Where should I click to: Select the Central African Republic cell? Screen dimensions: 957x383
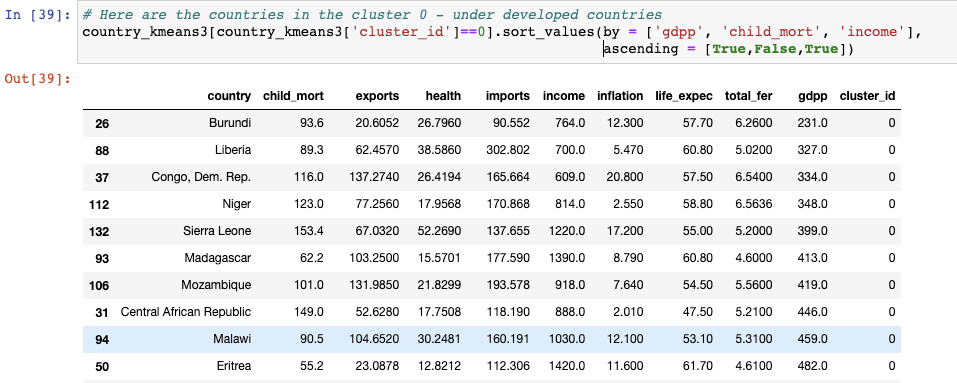(x=186, y=312)
